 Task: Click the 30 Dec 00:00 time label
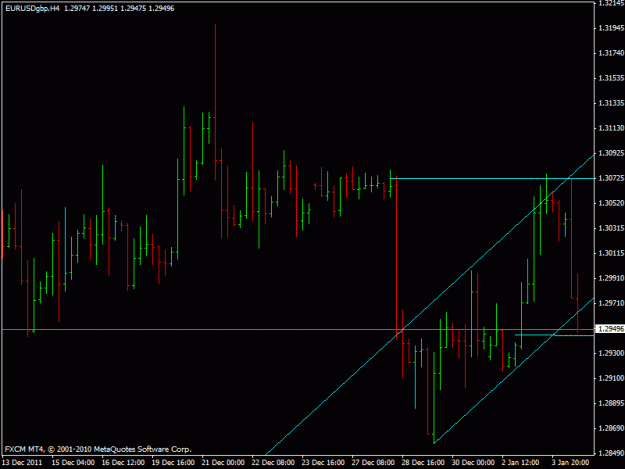click(473, 463)
